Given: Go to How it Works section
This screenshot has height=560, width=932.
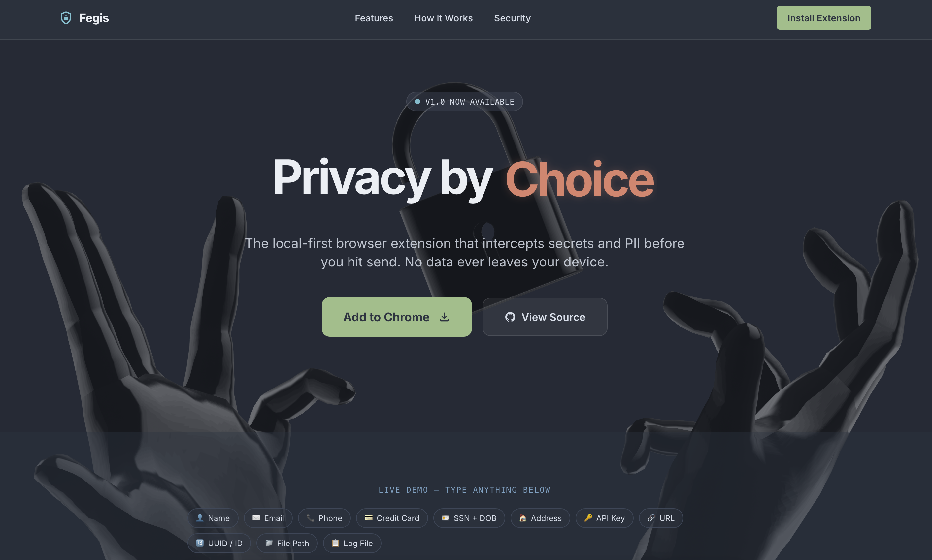Looking at the screenshot, I should pos(443,18).
